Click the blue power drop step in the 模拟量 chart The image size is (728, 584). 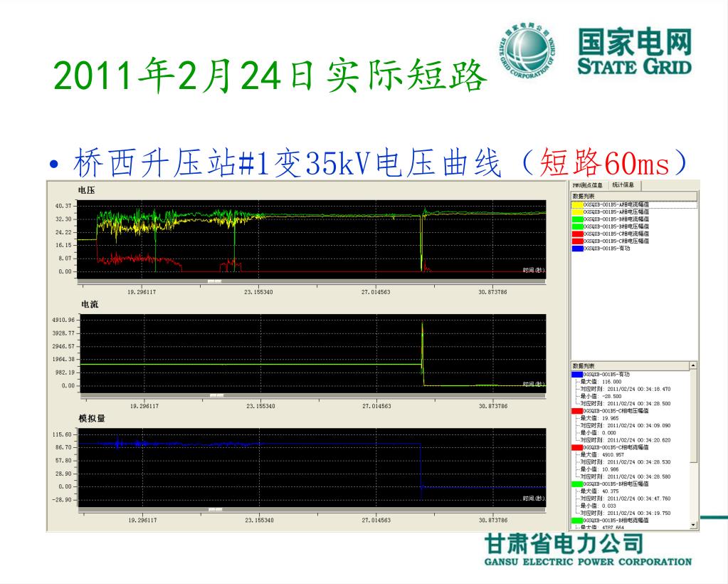point(421,466)
